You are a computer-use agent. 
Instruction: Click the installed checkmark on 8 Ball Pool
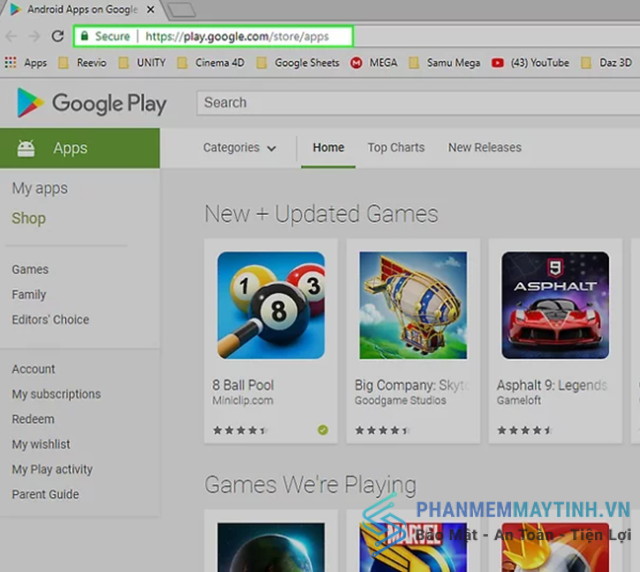(x=322, y=430)
